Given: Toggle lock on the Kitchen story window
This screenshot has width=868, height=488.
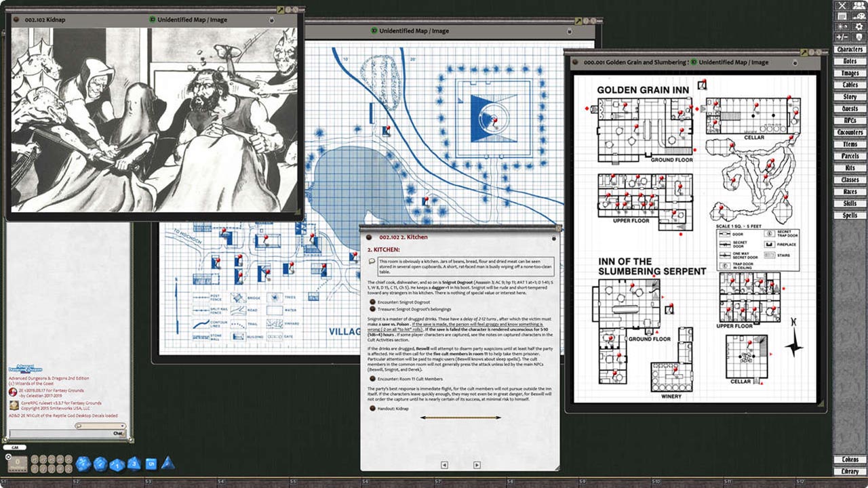Looking at the screenshot, I should point(555,238).
